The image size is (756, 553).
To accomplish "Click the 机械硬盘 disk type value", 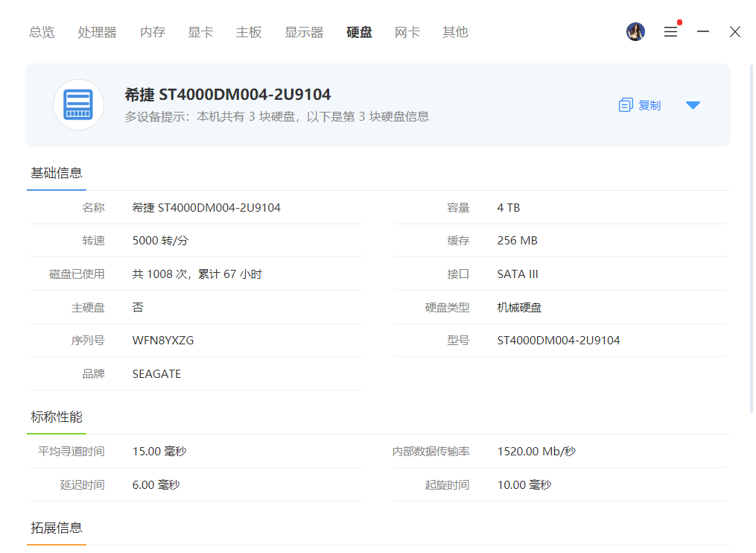I will tap(519, 307).
